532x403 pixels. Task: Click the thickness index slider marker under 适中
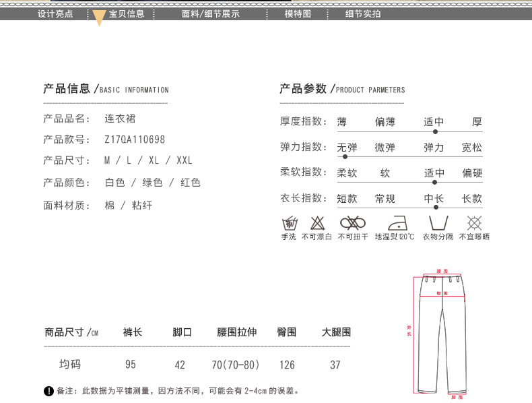[435, 131]
